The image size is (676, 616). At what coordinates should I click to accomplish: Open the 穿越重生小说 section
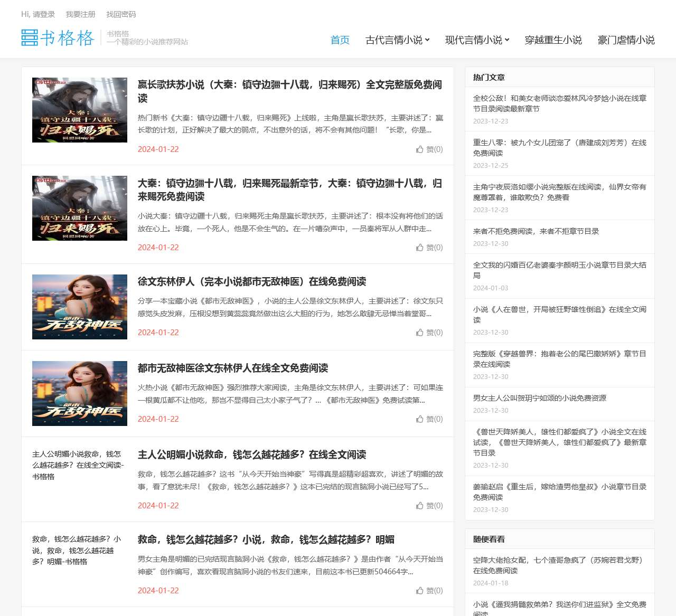click(x=553, y=40)
